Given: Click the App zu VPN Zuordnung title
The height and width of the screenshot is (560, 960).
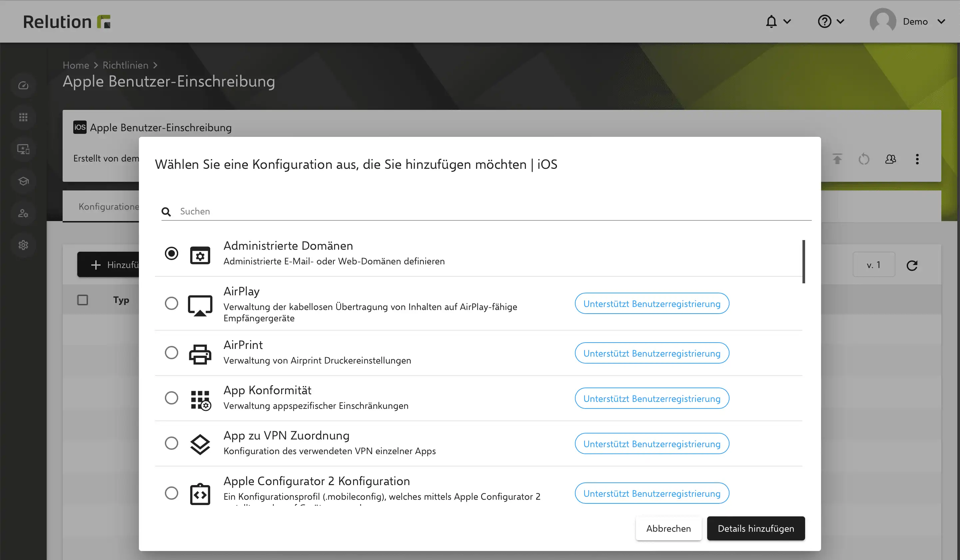Looking at the screenshot, I should click(286, 435).
